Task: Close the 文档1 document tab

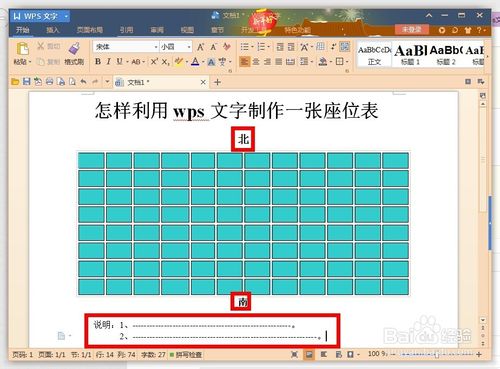Action: click(x=203, y=82)
